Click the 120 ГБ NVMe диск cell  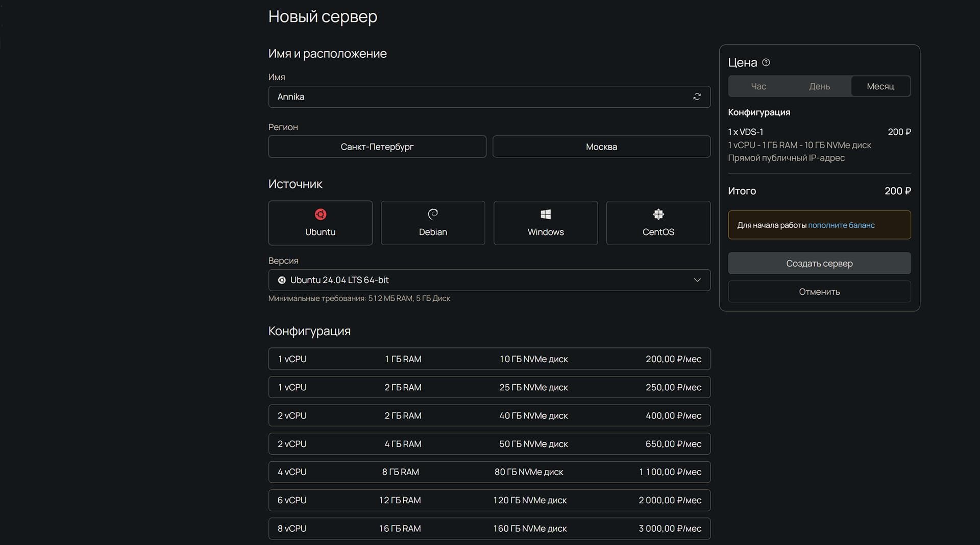(530, 500)
